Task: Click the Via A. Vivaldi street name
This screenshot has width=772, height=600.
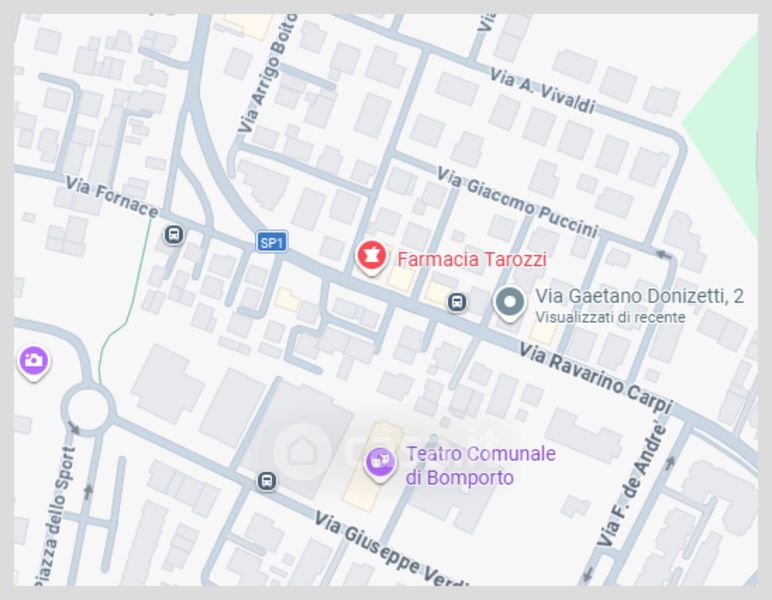Action: pos(543,90)
